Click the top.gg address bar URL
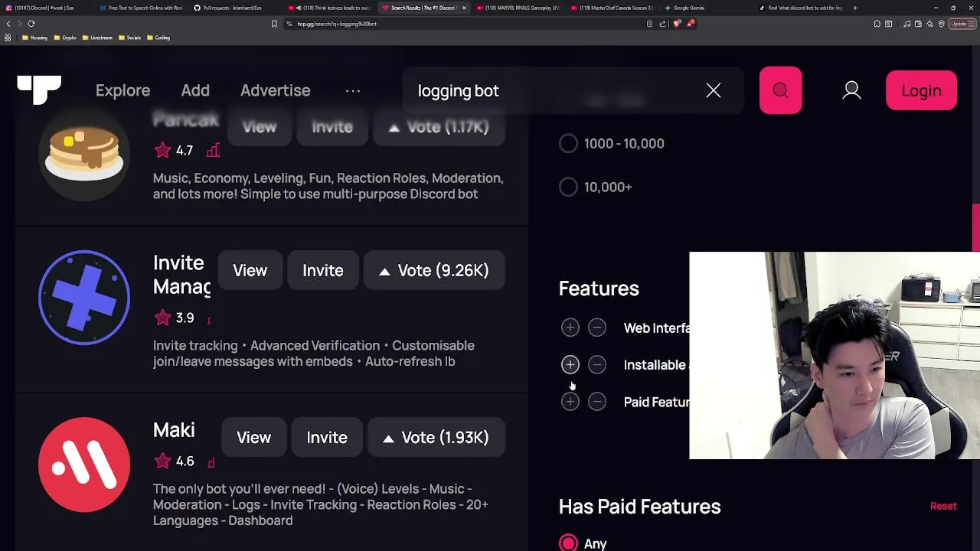The image size is (980, 551). (337, 24)
